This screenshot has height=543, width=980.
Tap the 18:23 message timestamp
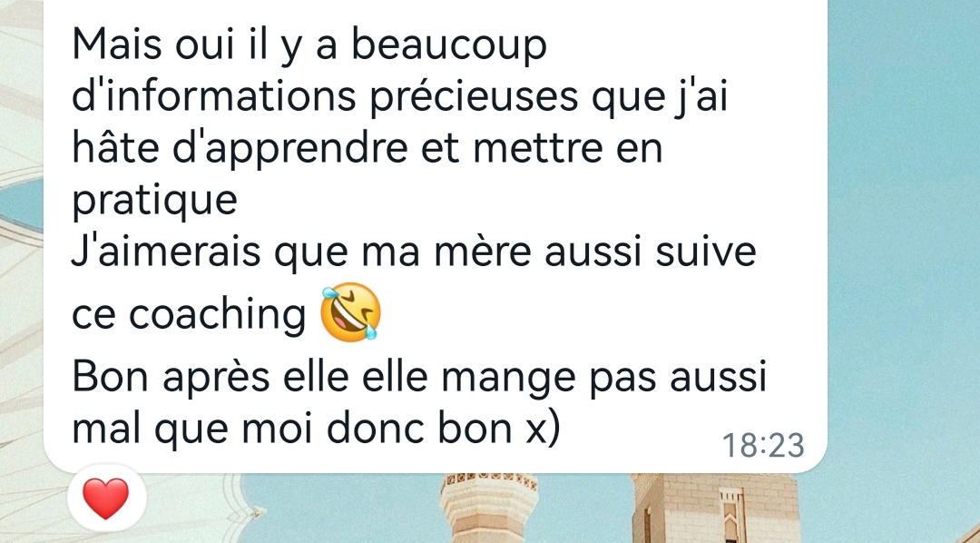(763, 446)
